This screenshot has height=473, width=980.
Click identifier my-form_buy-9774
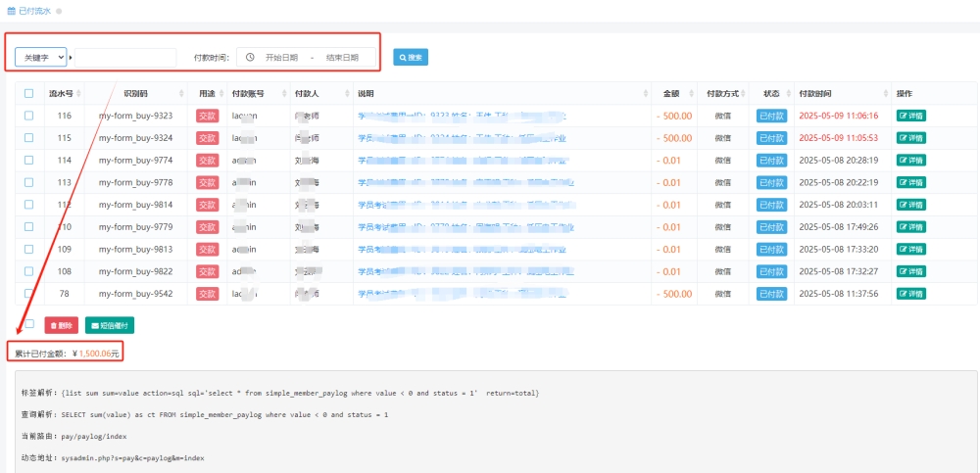135,160
